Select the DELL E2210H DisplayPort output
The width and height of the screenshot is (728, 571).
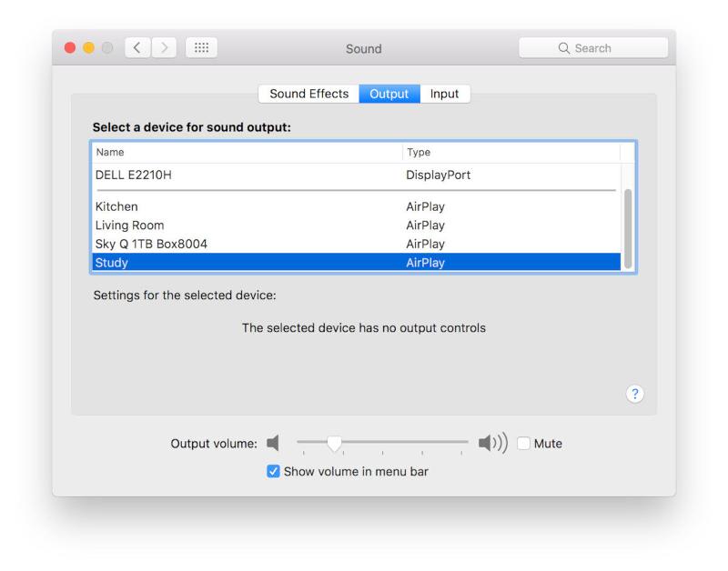[356, 175]
